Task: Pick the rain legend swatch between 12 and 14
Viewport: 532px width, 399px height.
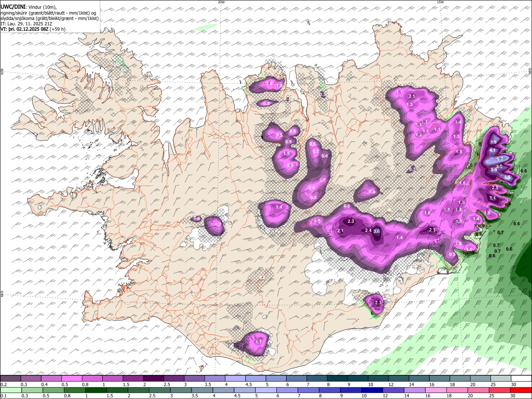Action: pyautogui.click(x=394, y=390)
